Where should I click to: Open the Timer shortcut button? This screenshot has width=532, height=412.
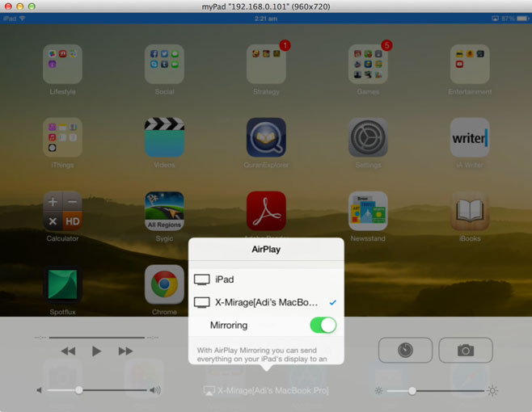(x=405, y=350)
